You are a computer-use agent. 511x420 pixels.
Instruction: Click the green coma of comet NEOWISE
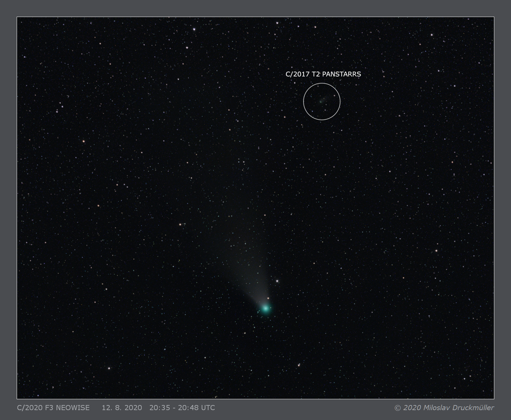pos(265,308)
